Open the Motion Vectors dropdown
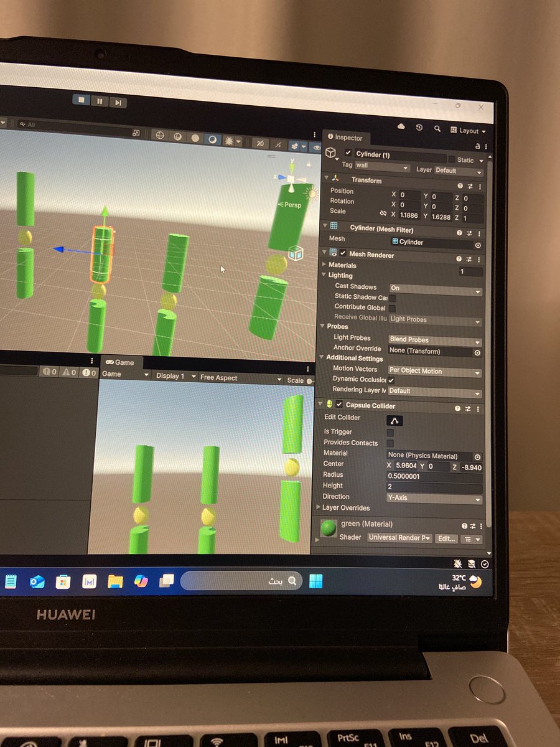 click(x=435, y=372)
